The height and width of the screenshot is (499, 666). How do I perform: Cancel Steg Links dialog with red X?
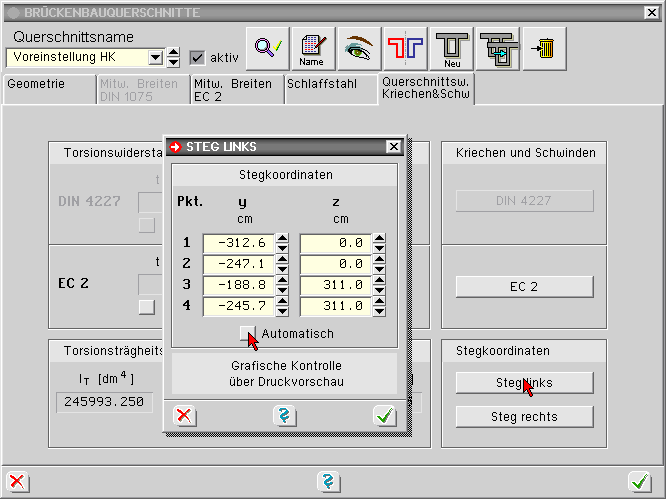(185, 415)
